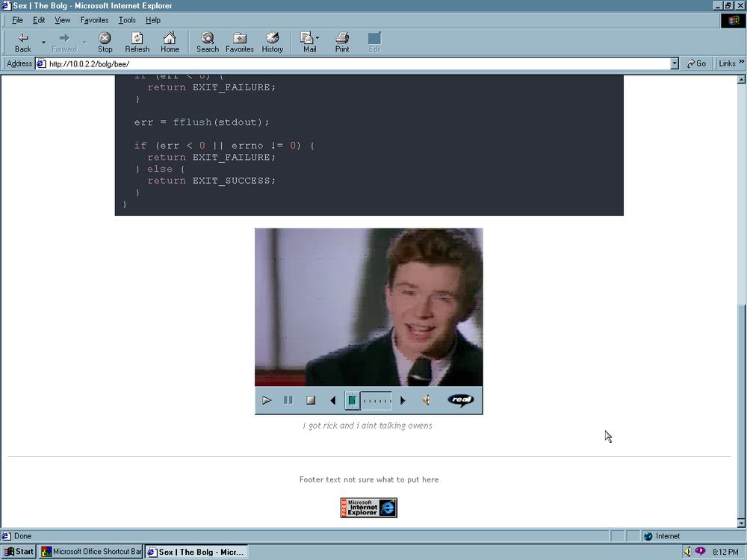
Task: Show the History pane from toolbar
Action: [x=272, y=43]
